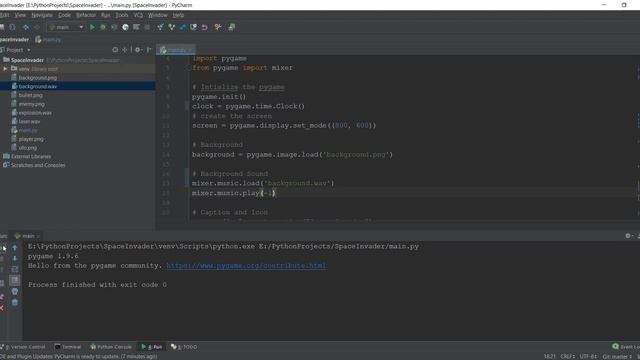Click the compare/diff icon beside commit
This screenshot has width=640, height=360.
182,27
